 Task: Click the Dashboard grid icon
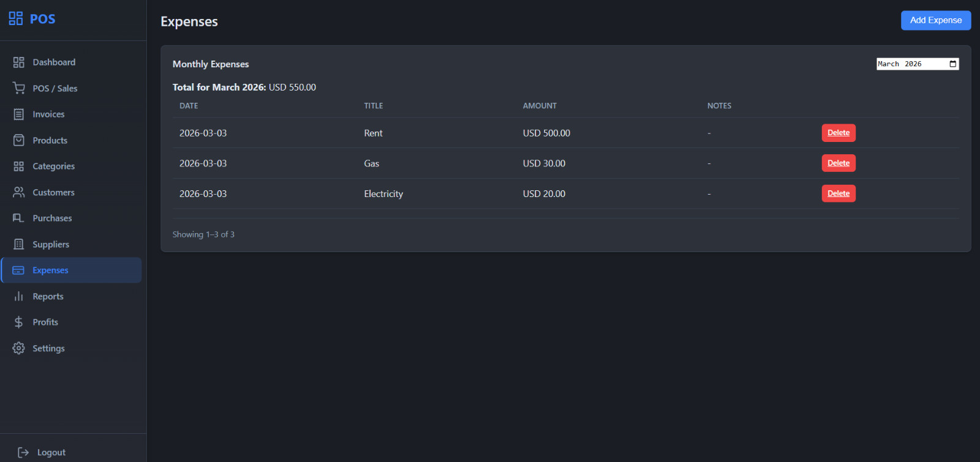[19, 62]
